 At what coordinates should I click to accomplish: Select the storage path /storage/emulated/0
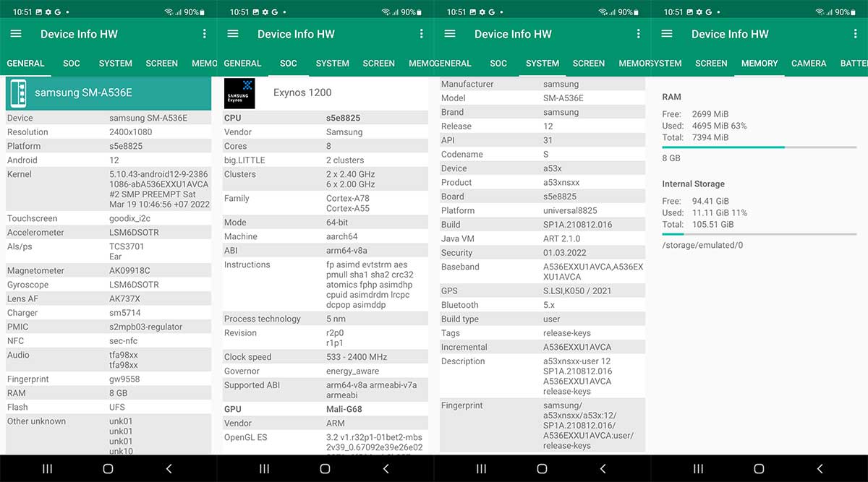[702, 246]
